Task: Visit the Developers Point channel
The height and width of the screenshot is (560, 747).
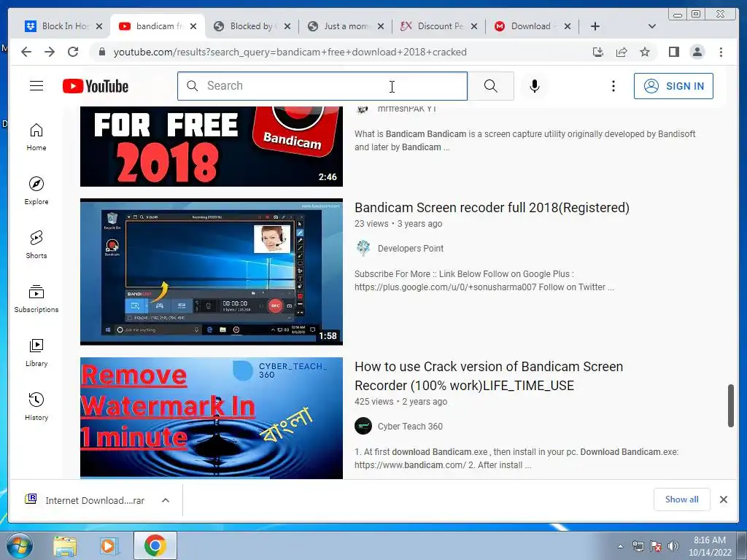Action: pos(410,248)
